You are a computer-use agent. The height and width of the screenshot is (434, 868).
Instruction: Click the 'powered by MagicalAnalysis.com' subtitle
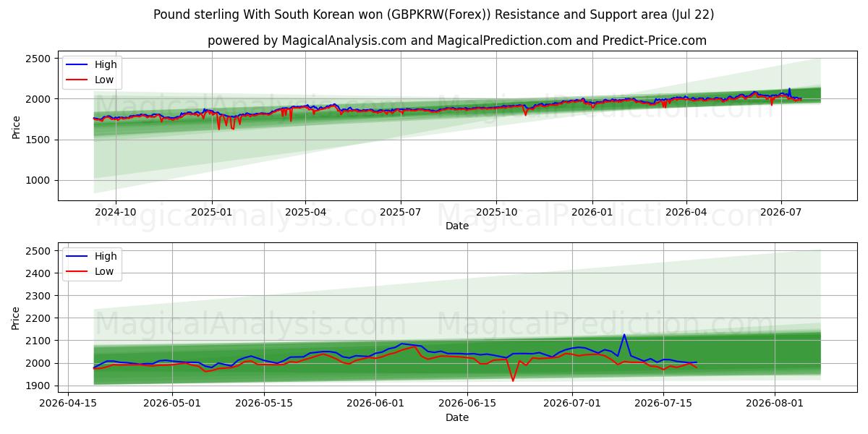click(457, 41)
